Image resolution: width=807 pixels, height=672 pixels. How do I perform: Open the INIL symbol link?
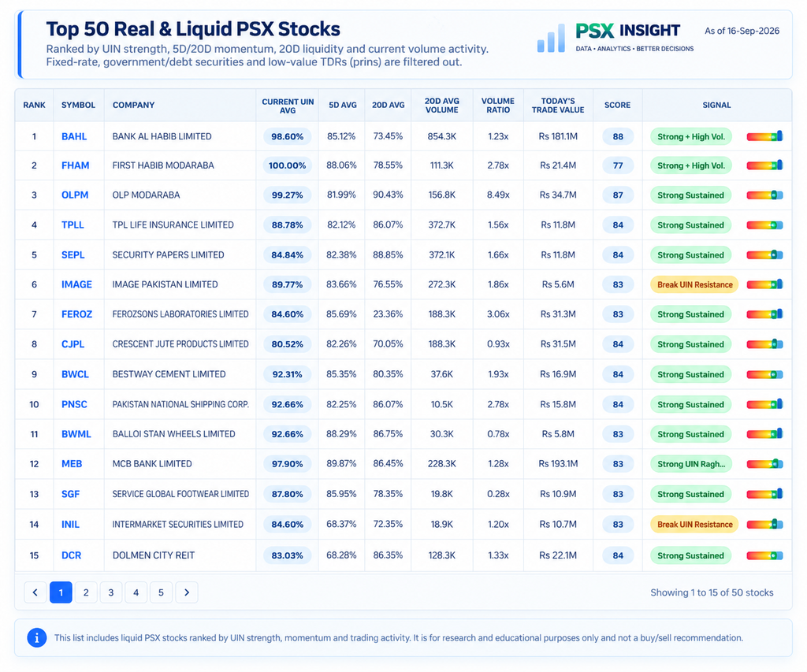coord(70,525)
